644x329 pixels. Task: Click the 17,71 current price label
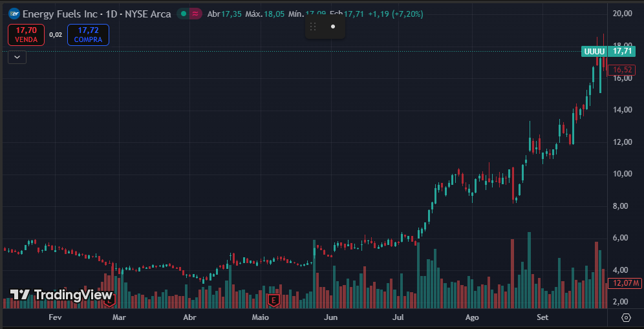point(621,51)
